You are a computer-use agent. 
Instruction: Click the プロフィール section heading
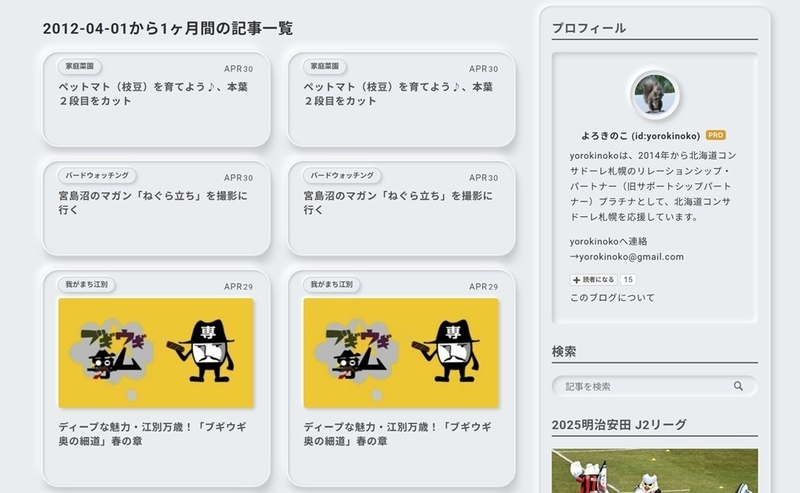tap(589, 28)
